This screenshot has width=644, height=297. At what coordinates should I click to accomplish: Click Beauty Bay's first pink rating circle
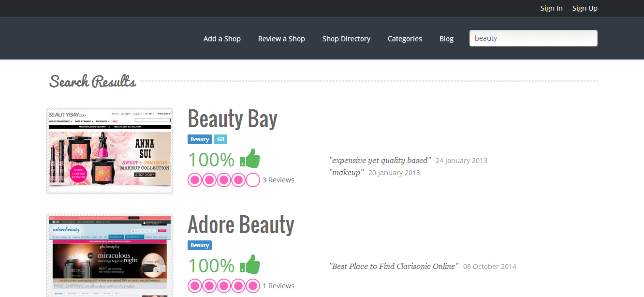coord(195,180)
